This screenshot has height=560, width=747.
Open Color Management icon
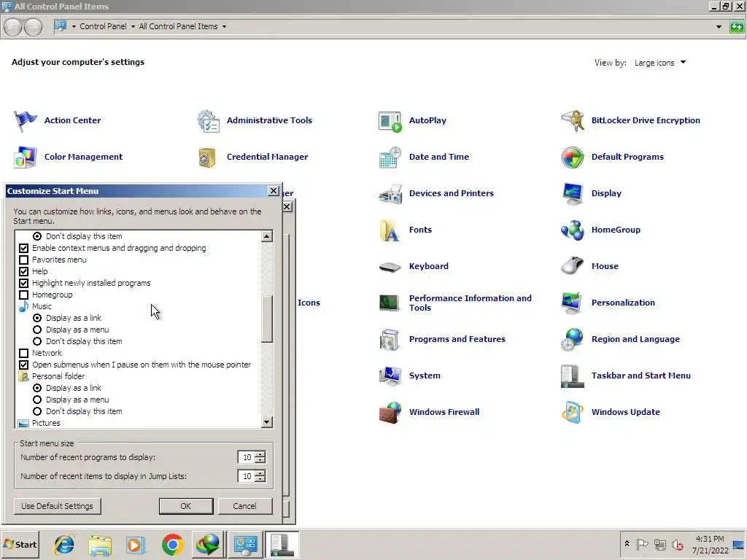point(26,157)
